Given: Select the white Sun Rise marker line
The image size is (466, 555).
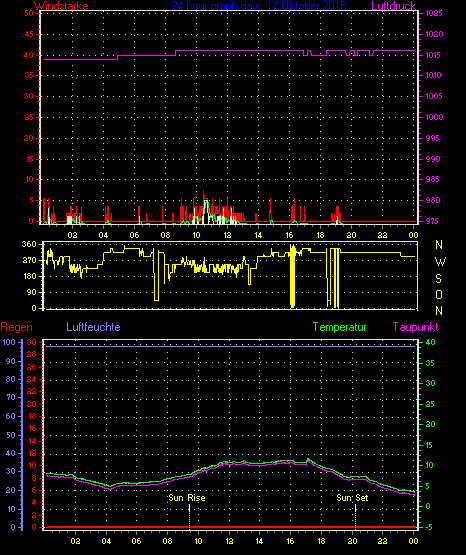Looking at the screenshot, I should (189, 508).
